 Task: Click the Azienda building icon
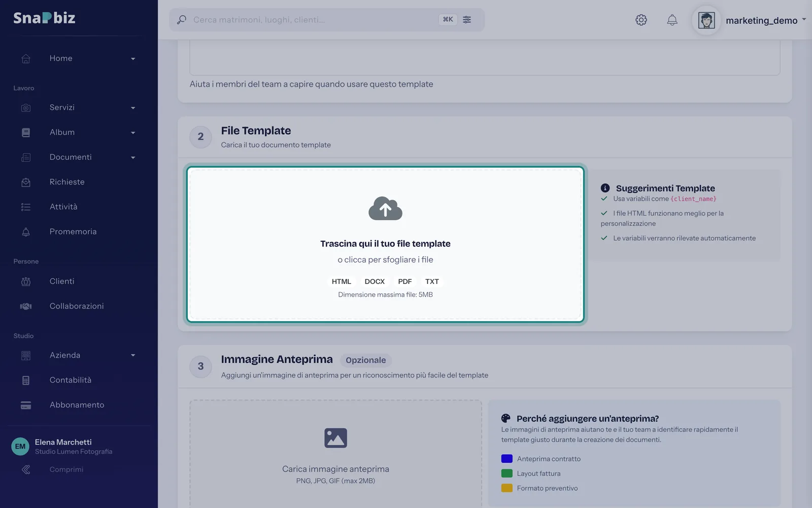tap(26, 356)
